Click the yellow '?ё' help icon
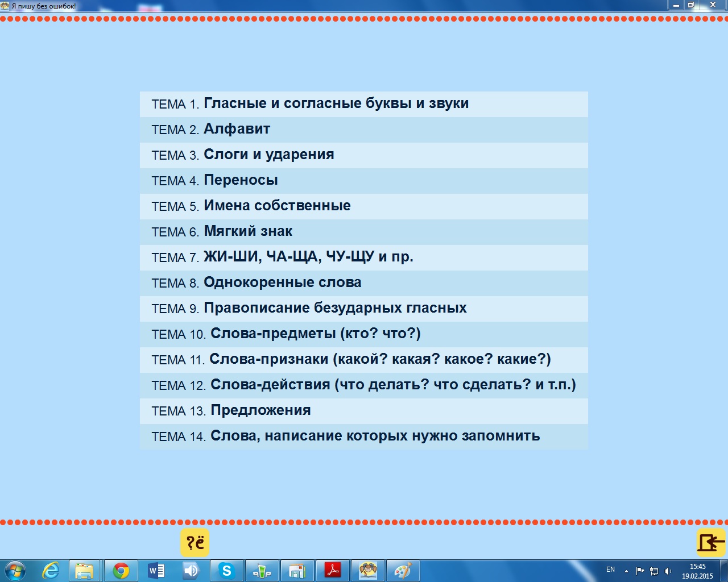 (195, 543)
